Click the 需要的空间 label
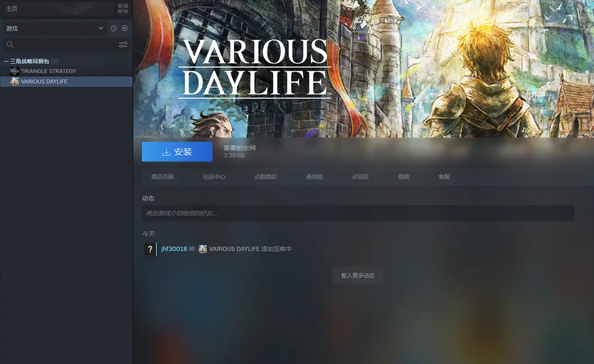Screen dimensions: 594x364 (x=240, y=148)
